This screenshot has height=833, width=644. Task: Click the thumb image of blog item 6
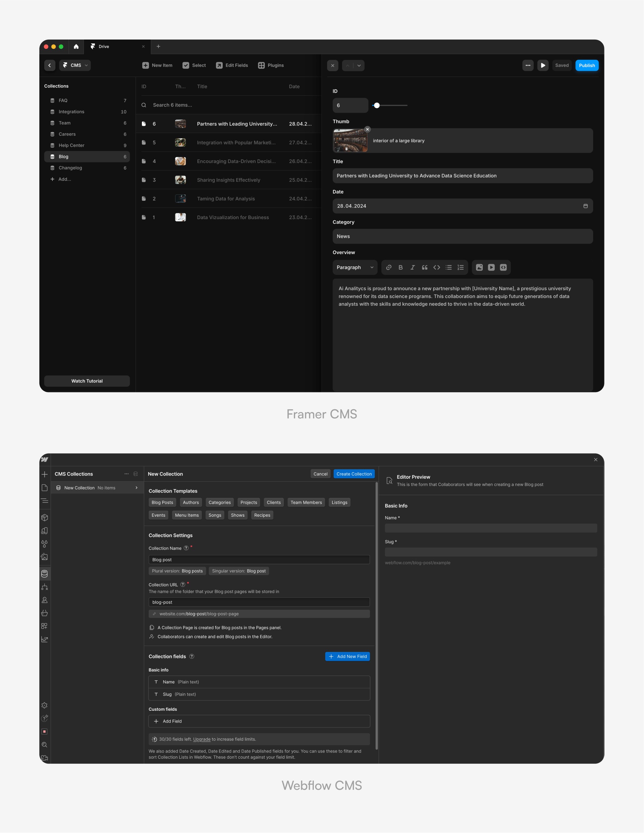coord(181,124)
